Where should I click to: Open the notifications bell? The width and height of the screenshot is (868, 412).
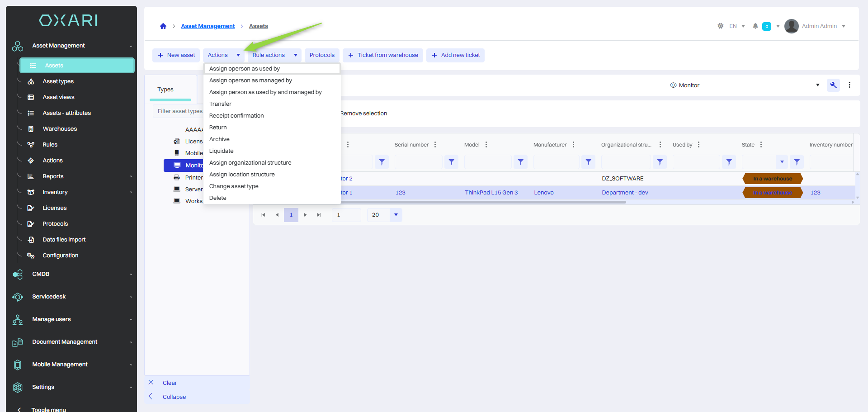coord(755,26)
